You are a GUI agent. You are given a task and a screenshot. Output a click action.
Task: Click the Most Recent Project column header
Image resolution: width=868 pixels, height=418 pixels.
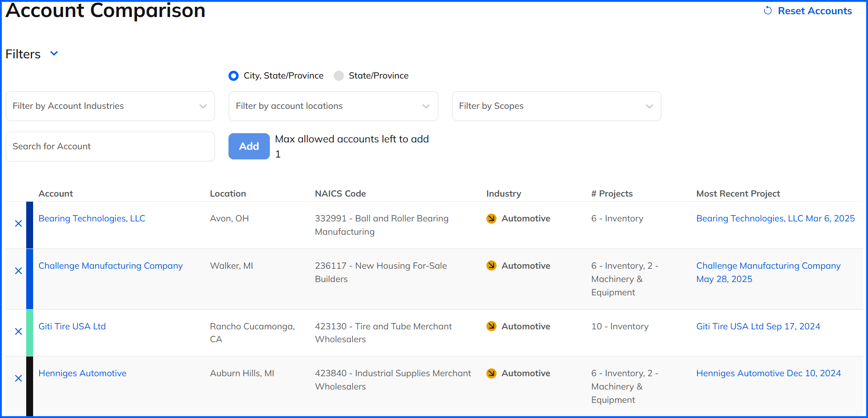tap(738, 194)
